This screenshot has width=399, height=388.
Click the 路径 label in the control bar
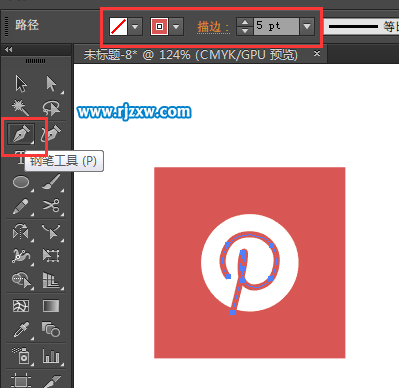coord(27,25)
